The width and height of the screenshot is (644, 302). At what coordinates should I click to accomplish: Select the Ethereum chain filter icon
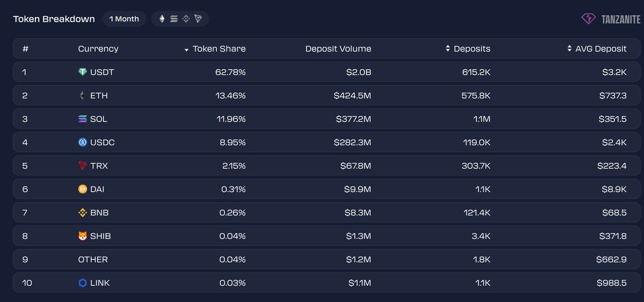click(162, 19)
